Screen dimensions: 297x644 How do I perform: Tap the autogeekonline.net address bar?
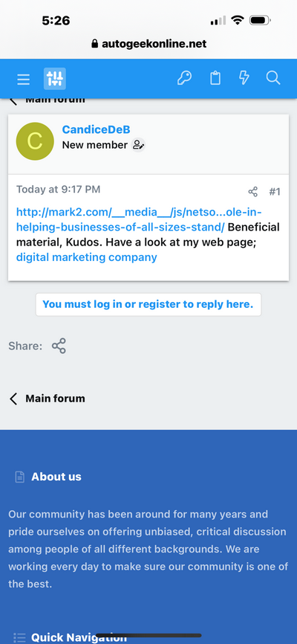coord(149,44)
